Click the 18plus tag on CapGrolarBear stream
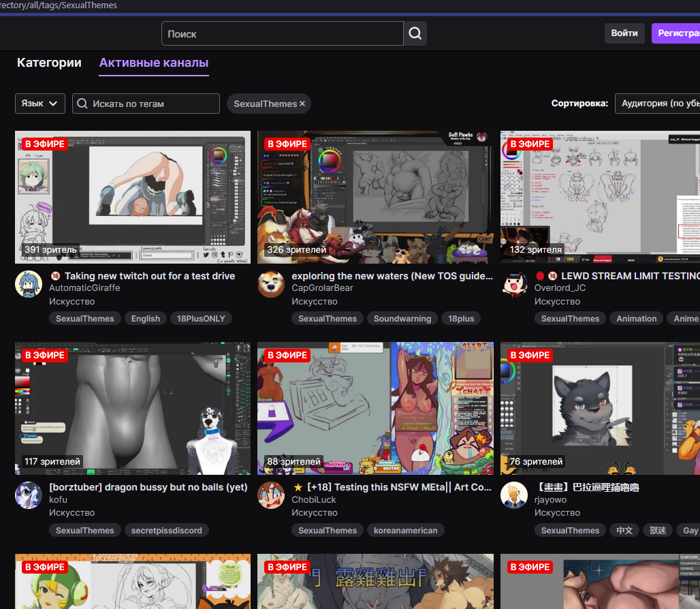 pos(461,318)
